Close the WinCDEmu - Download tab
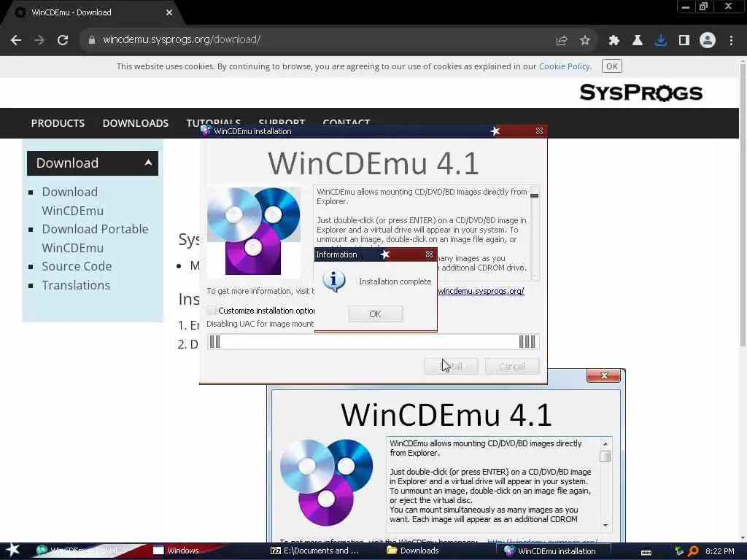747x560 pixels. click(169, 12)
